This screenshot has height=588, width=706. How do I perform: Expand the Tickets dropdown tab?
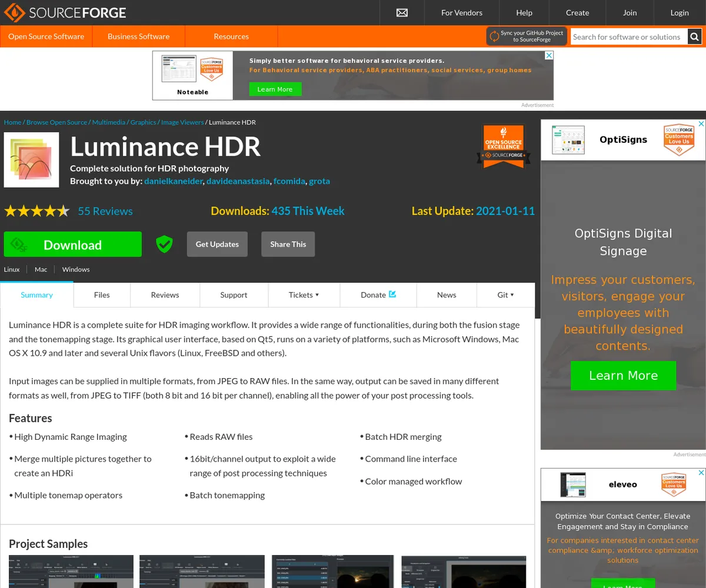click(304, 295)
